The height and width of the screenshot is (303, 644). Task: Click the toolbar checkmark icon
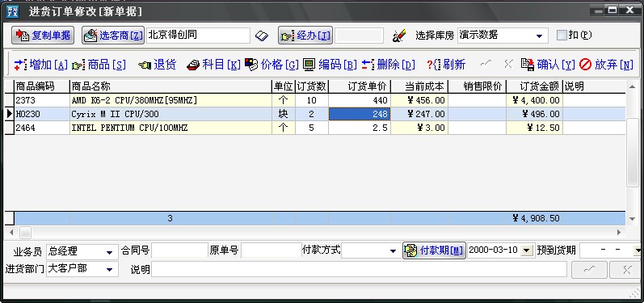pyautogui.click(x=486, y=64)
